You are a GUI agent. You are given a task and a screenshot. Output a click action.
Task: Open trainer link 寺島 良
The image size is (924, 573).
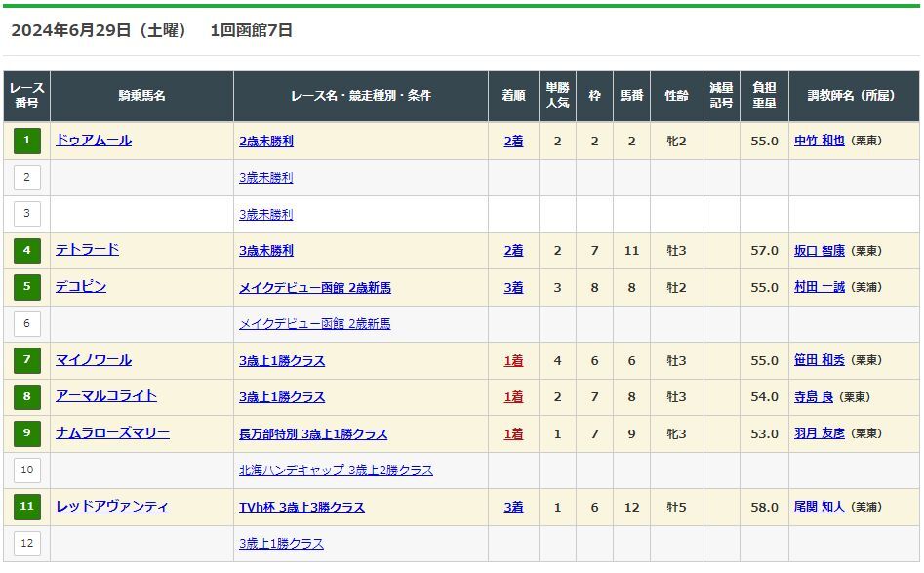pyautogui.click(x=814, y=396)
